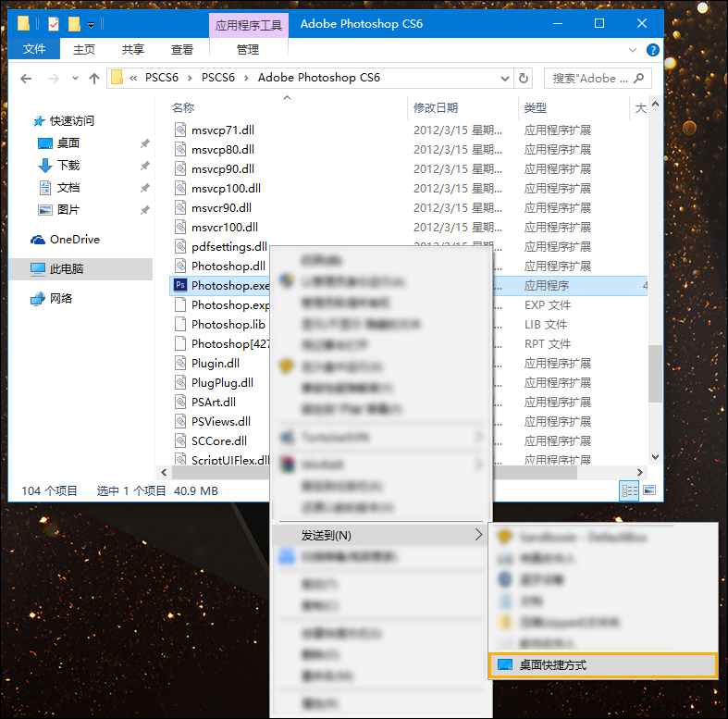This screenshot has width=728, height=719.
Task: Select msvcp90.dll file
Action: (x=223, y=169)
